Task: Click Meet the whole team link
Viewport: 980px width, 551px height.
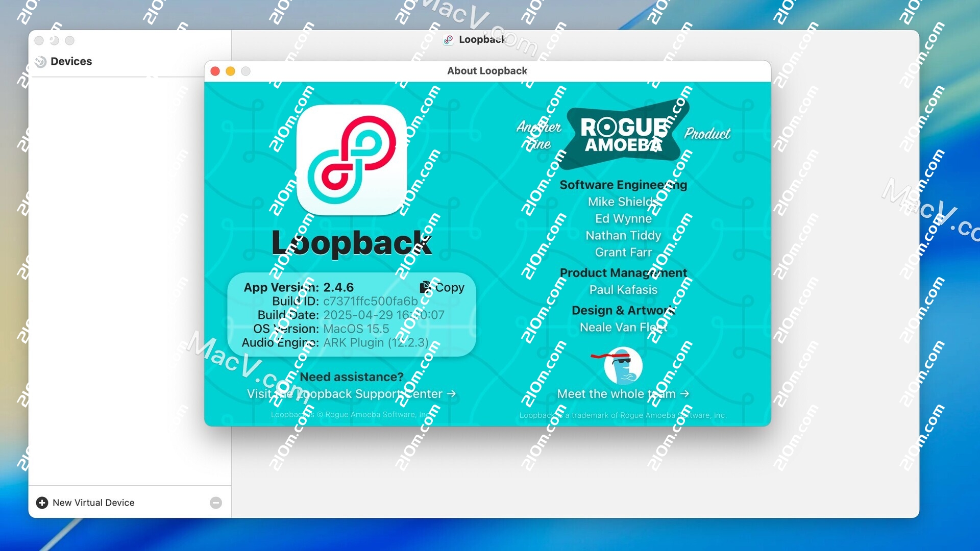Action: (623, 394)
